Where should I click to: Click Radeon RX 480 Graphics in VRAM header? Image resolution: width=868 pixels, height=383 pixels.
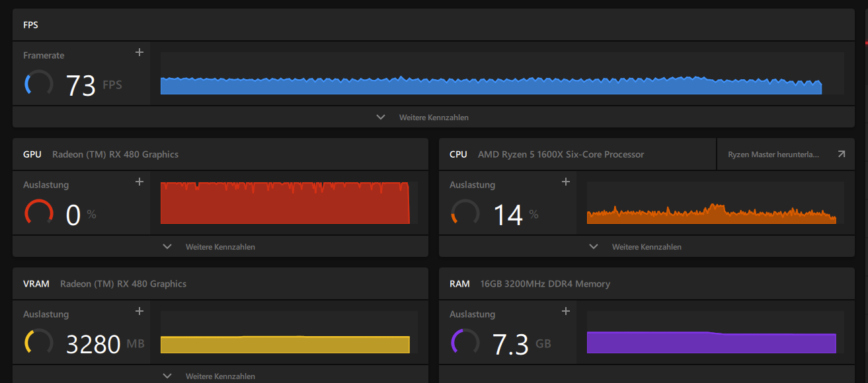tap(123, 283)
